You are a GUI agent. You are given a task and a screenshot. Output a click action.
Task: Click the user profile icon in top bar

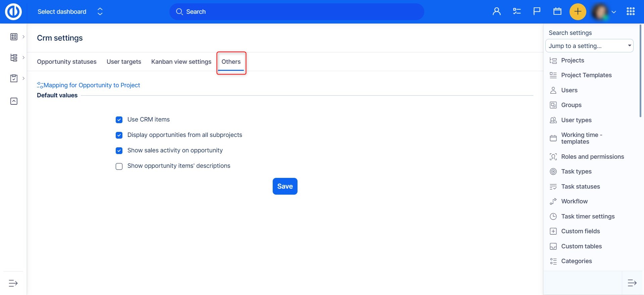tap(496, 12)
